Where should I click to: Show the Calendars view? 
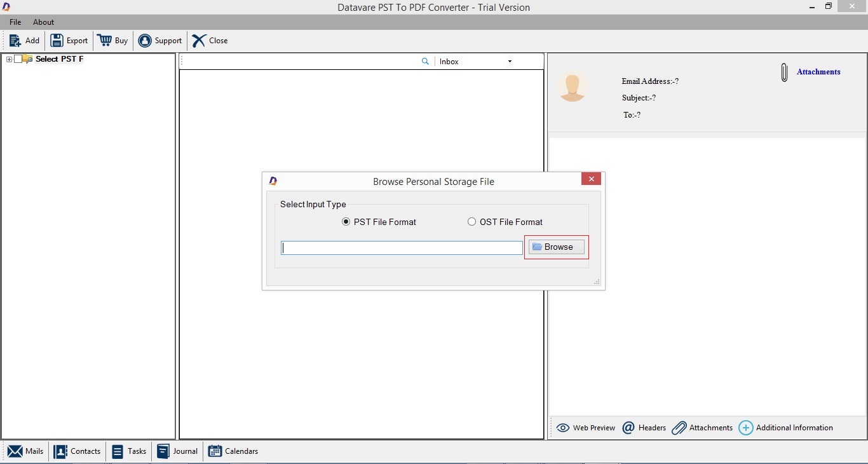point(233,451)
